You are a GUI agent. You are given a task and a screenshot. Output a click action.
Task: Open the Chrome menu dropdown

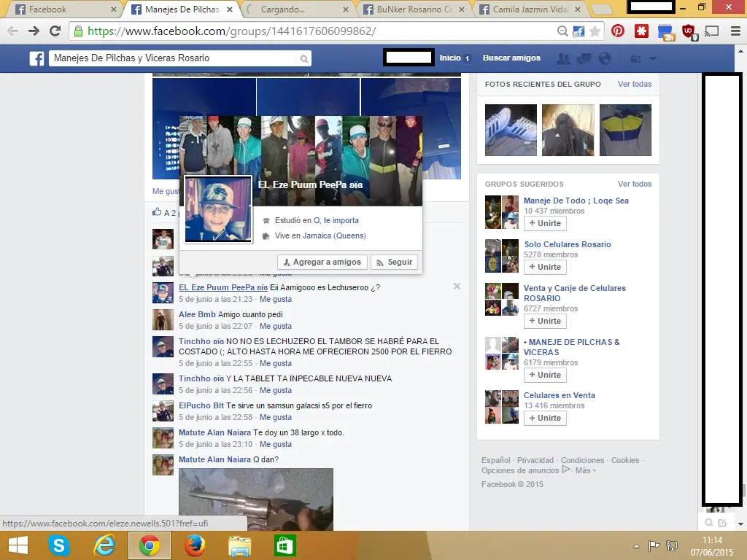tap(734, 31)
